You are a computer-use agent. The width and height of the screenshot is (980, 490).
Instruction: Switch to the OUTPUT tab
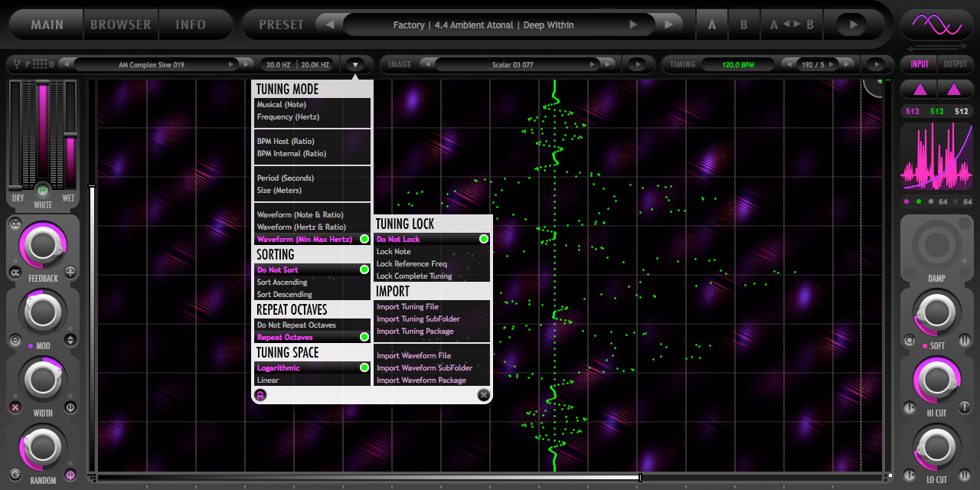[955, 64]
